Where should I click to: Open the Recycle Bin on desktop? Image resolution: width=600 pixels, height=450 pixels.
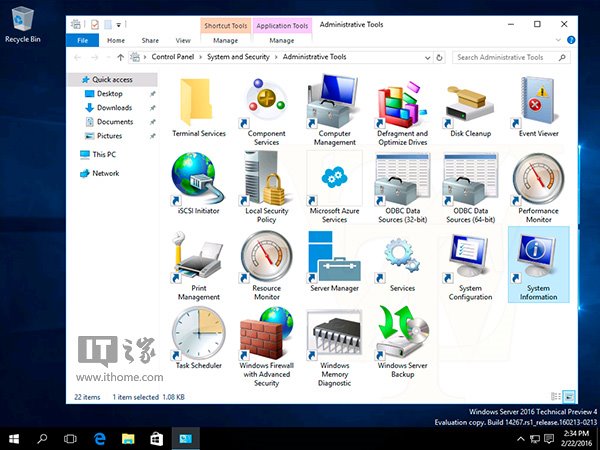click(x=23, y=24)
